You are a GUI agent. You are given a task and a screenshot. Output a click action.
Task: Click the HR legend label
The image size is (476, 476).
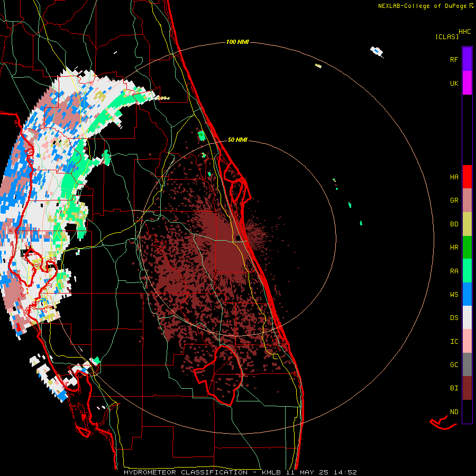tap(454, 248)
